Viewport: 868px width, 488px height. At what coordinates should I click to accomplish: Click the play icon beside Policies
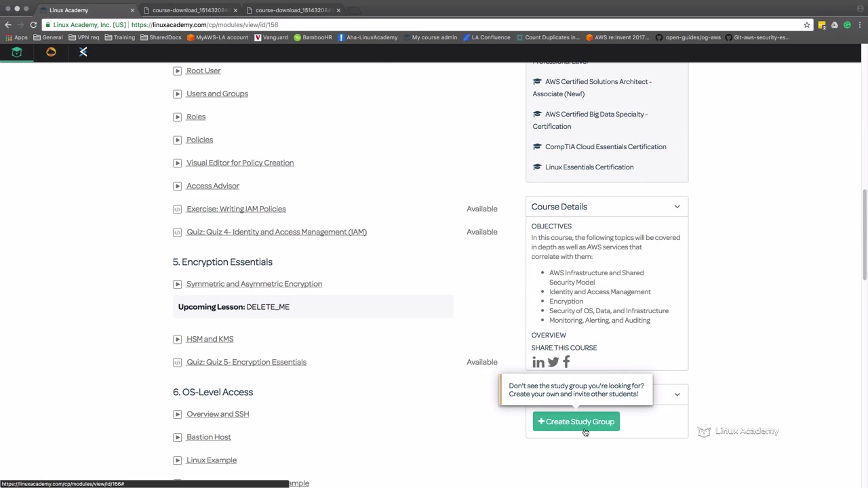coord(177,140)
